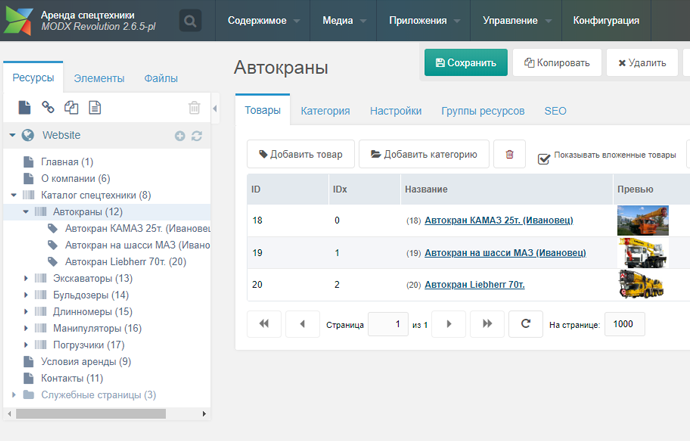Expand the Погрузчики tree node
Screen dimensions: 690x441
coord(26,345)
